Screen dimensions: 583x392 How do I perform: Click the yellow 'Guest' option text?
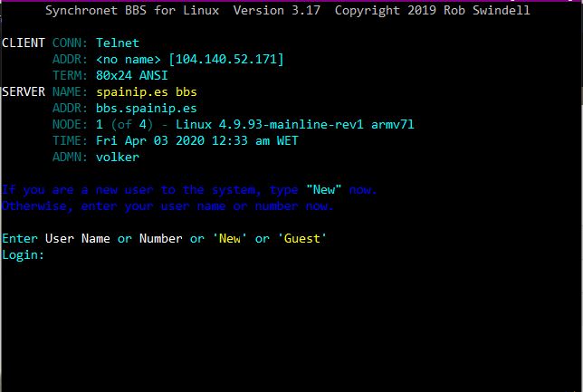302,238
